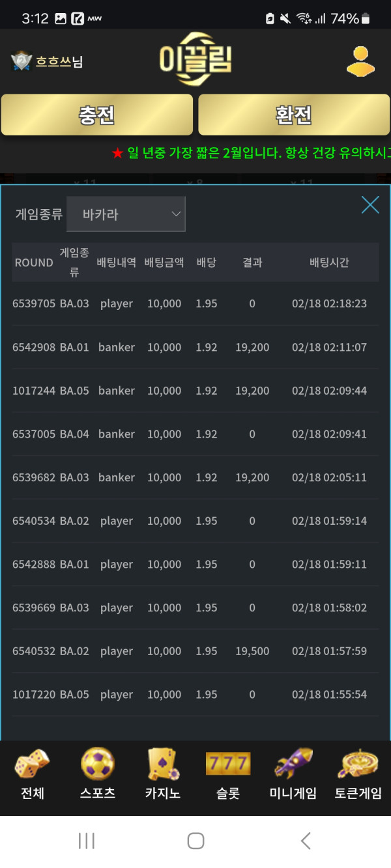Open the 스포츠 soccer ball icon
The image size is (391, 868).
98,764
